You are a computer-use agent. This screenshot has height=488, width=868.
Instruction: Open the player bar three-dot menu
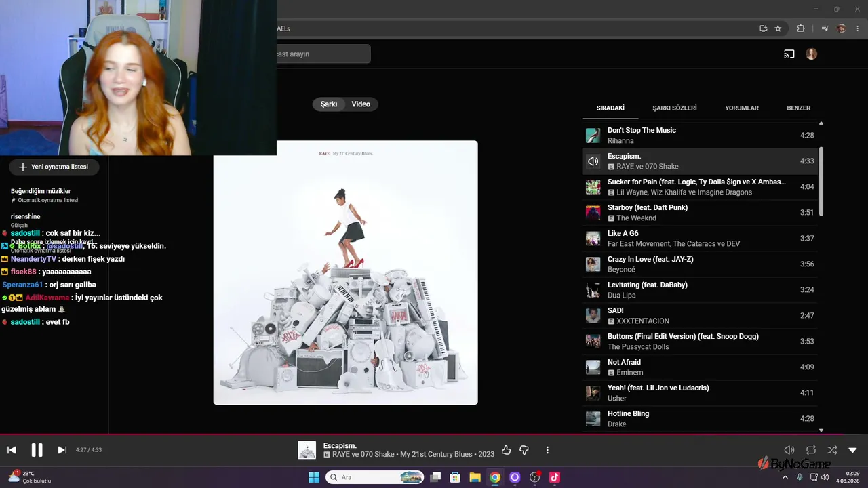tap(547, 450)
